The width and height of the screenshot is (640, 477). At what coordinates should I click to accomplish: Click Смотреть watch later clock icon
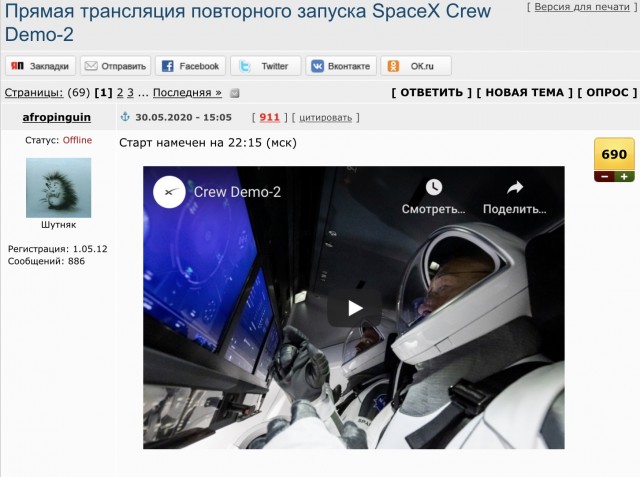coord(433,187)
